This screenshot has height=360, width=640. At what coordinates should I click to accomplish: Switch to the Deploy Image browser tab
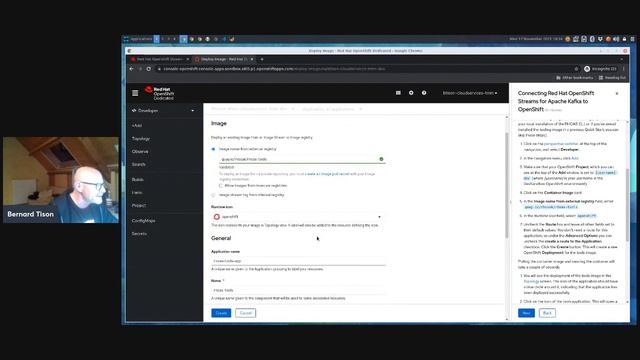(224, 59)
